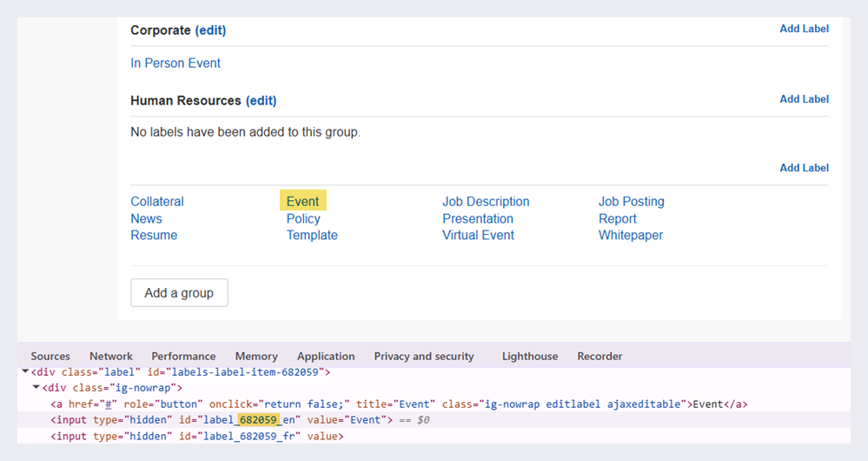
Task: Open the Memory devtools tab
Action: (256, 357)
